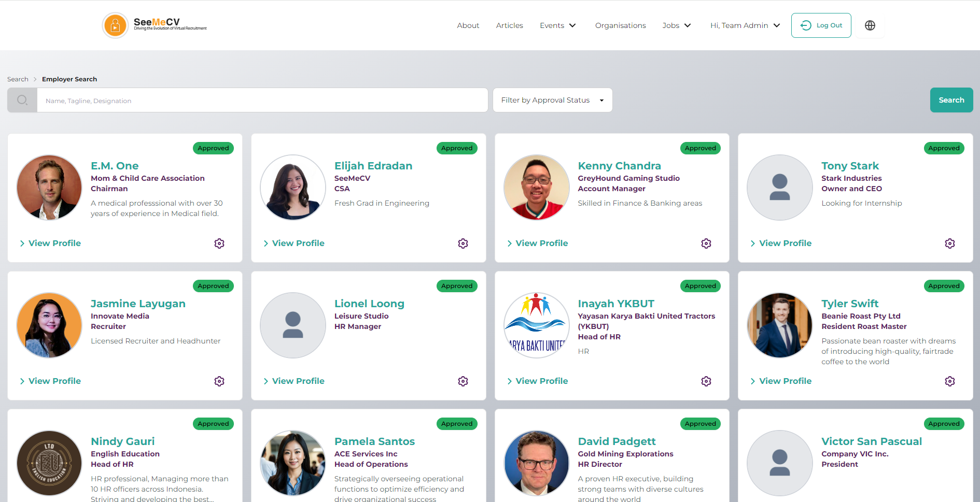The height and width of the screenshot is (502, 980).
Task: Click the Search breadcrumb link
Action: pyautogui.click(x=18, y=79)
